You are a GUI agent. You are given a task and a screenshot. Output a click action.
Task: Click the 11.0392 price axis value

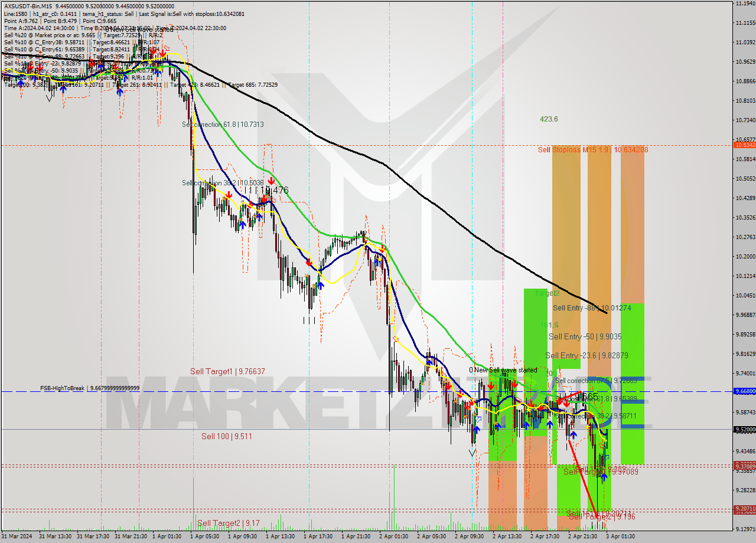pyautogui.click(x=745, y=42)
